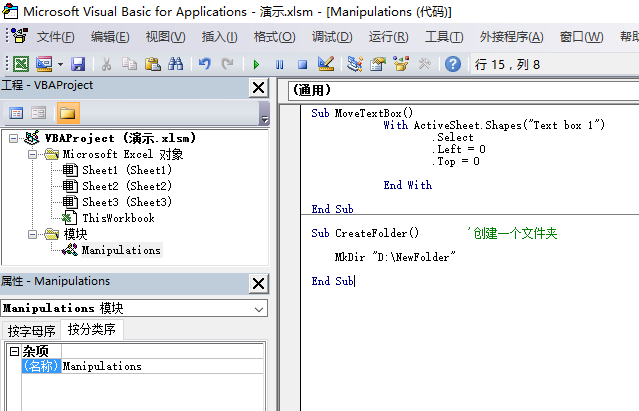Click the Insert UserForm toolbar icon
Viewport: 639px width, 411px height.
[44, 64]
